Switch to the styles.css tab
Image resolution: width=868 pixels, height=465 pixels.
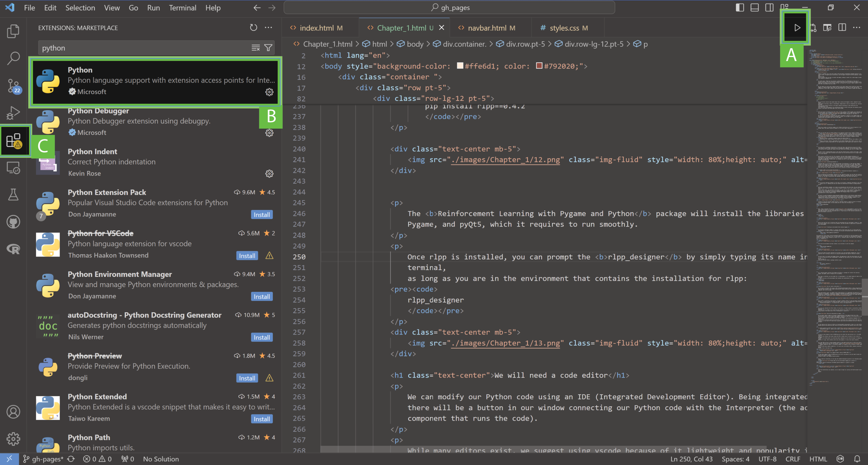tap(568, 28)
